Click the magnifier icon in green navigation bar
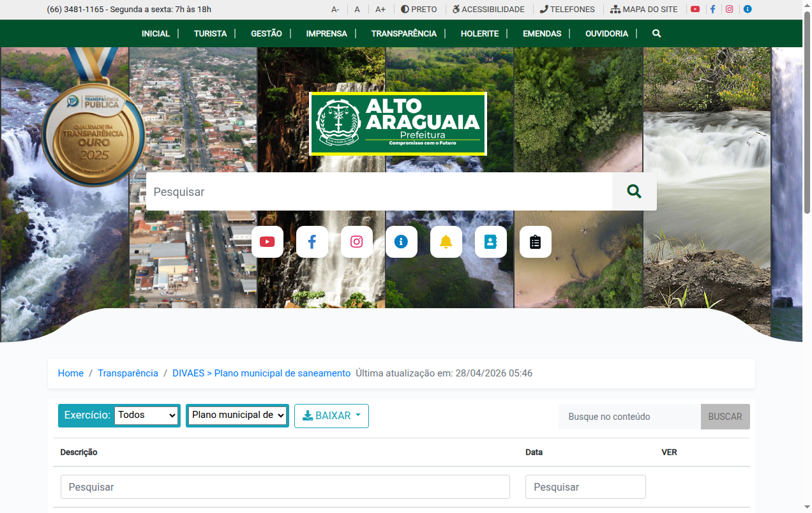 (656, 33)
